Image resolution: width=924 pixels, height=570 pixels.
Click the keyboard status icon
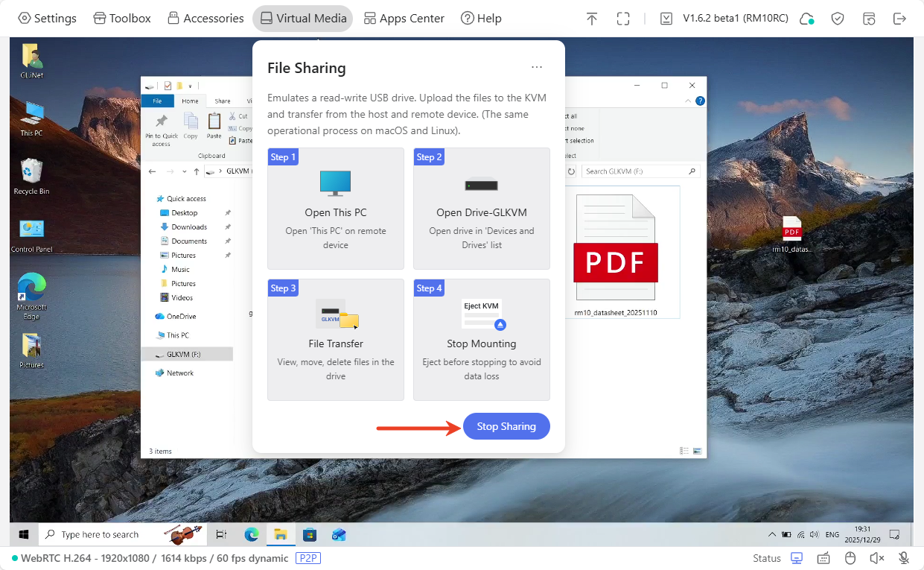(x=823, y=558)
